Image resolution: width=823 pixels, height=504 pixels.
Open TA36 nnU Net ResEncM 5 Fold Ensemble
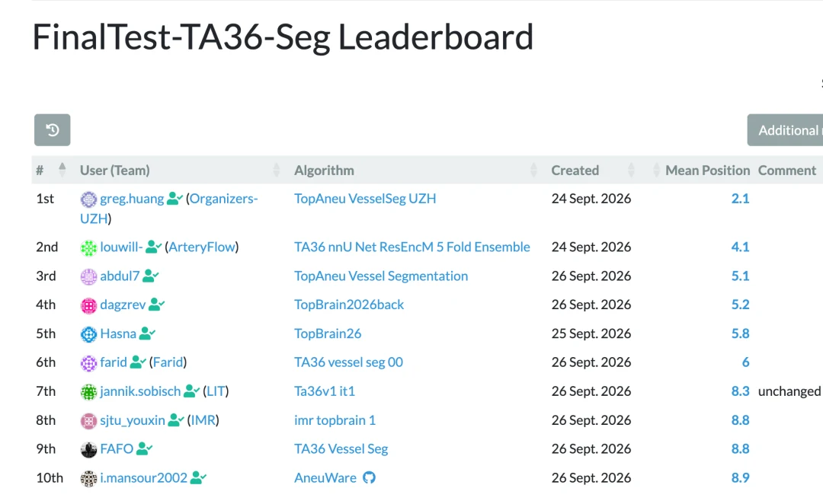coord(412,247)
